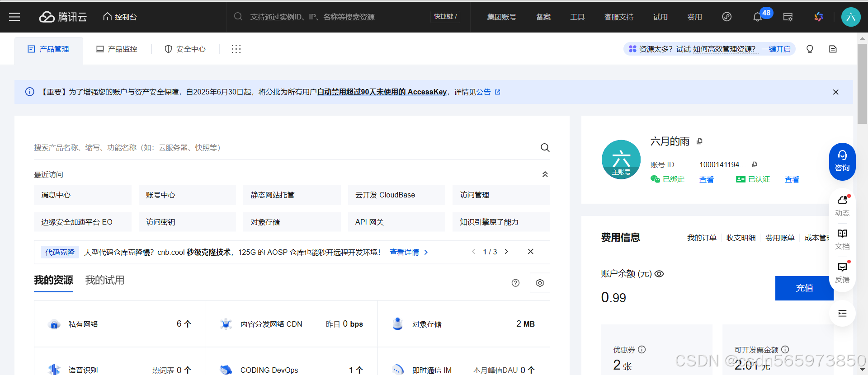Open 收支明细 link
868x375 pixels.
pyautogui.click(x=741, y=238)
